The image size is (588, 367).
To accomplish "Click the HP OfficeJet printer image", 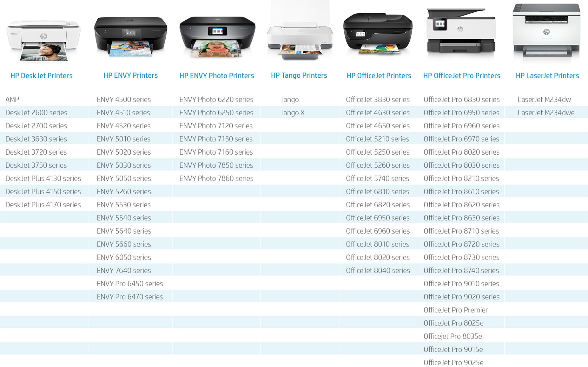I will [x=378, y=34].
